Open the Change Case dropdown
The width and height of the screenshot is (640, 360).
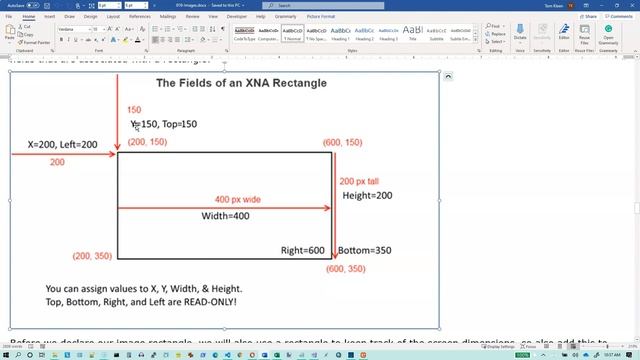(x=129, y=29)
